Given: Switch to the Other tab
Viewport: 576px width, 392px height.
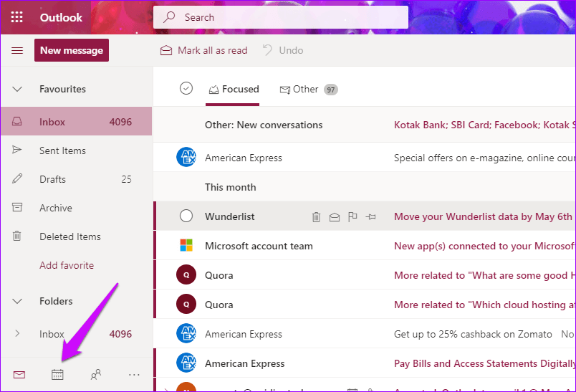Looking at the screenshot, I should [x=309, y=90].
